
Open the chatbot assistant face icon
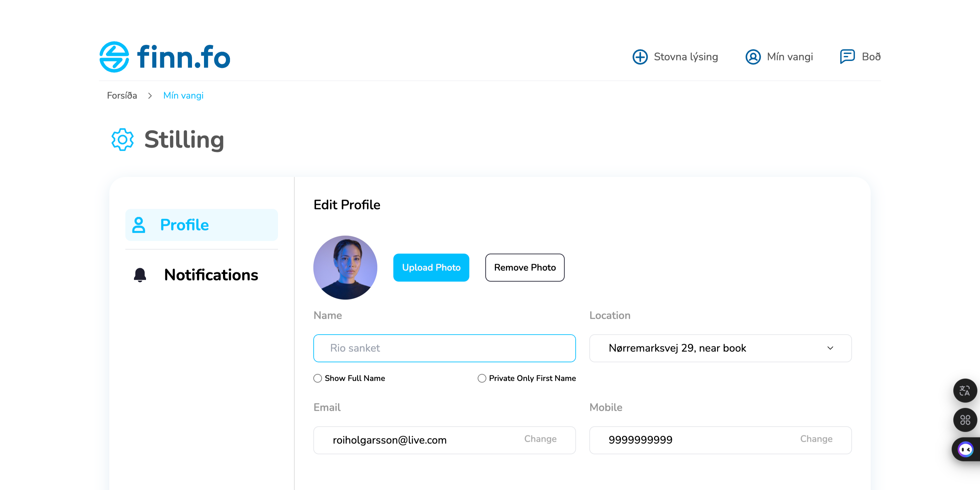(x=966, y=450)
